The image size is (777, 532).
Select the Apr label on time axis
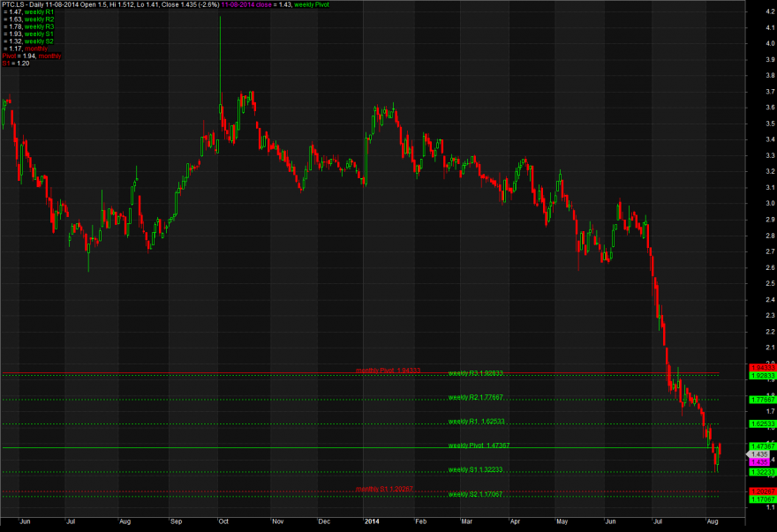coord(515,521)
